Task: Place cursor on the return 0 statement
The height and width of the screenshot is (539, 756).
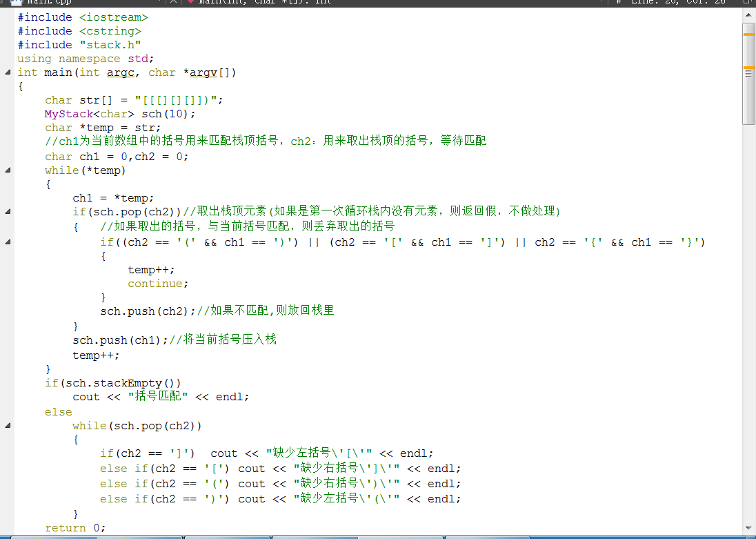Action: tap(75, 528)
